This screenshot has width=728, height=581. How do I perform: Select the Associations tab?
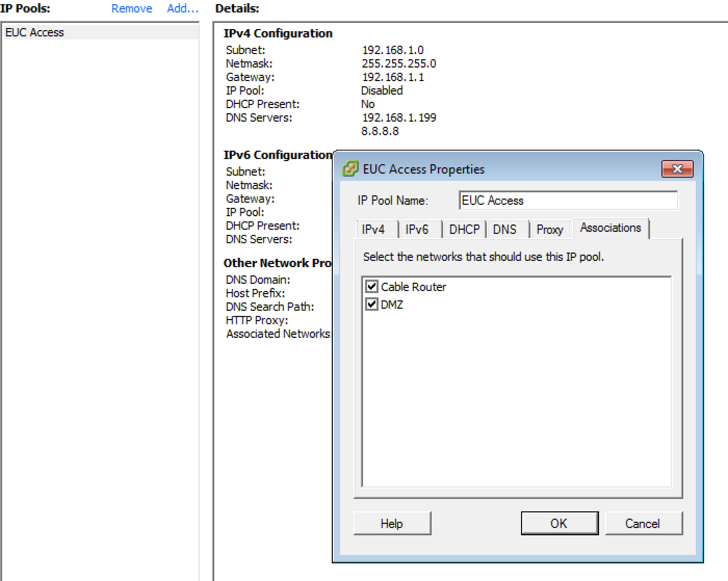coord(610,228)
